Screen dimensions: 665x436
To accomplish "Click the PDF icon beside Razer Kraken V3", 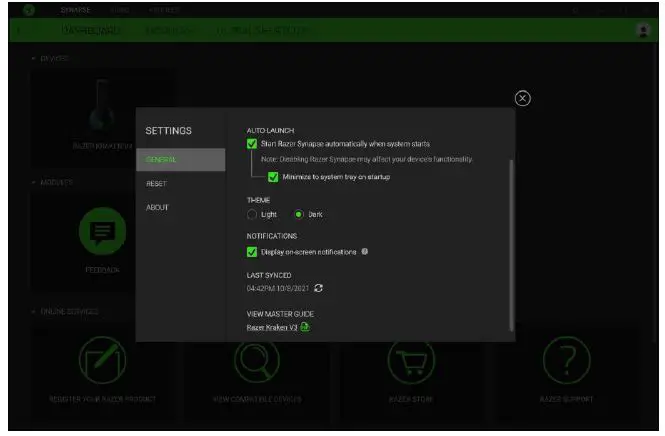I will (305, 327).
